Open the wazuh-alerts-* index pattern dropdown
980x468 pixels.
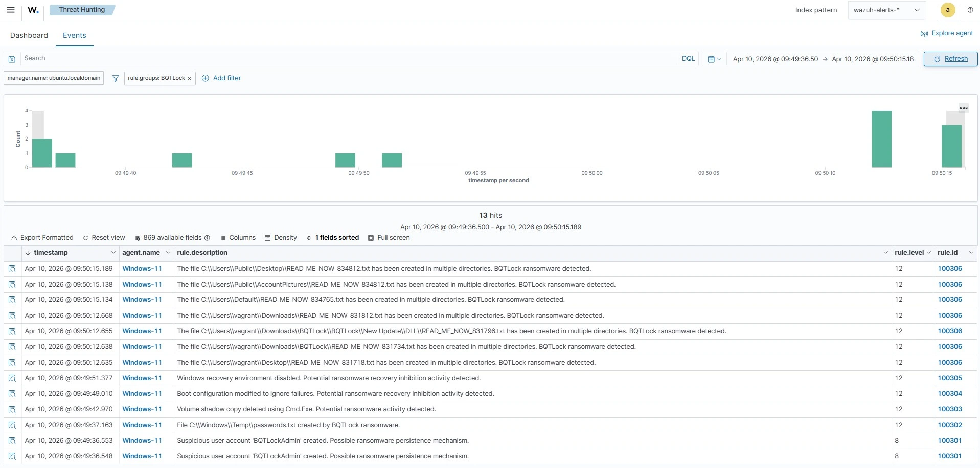coord(886,10)
